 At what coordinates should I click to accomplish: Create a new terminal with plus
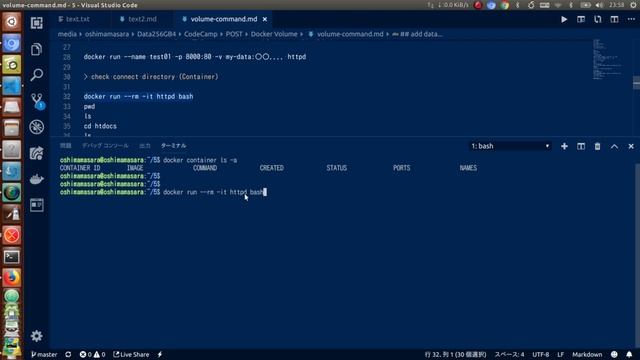pyautogui.click(x=564, y=146)
